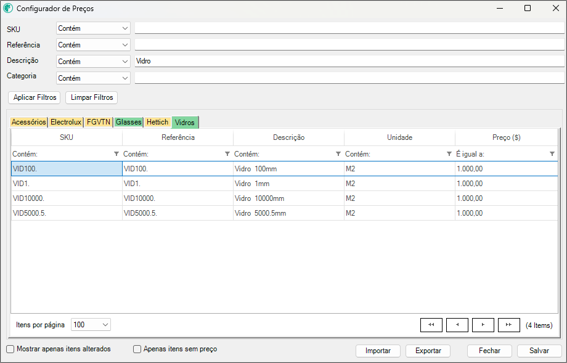Go to last page of results

(509, 325)
